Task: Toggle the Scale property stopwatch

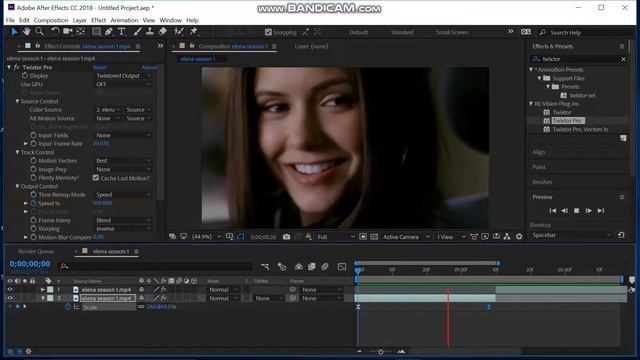Action: point(68,307)
